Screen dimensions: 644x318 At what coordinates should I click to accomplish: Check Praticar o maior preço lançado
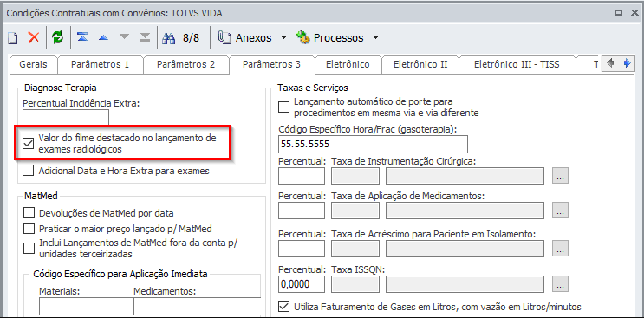(29, 228)
